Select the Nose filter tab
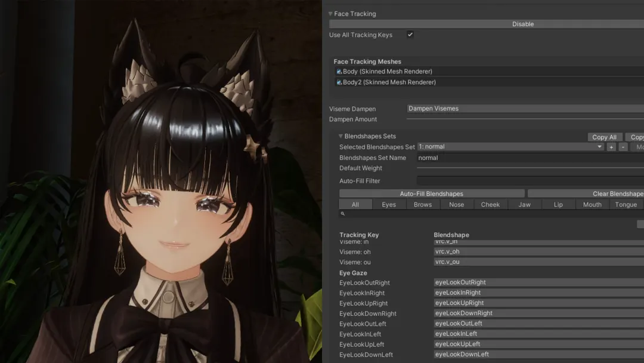The image size is (644, 363). click(456, 204)
